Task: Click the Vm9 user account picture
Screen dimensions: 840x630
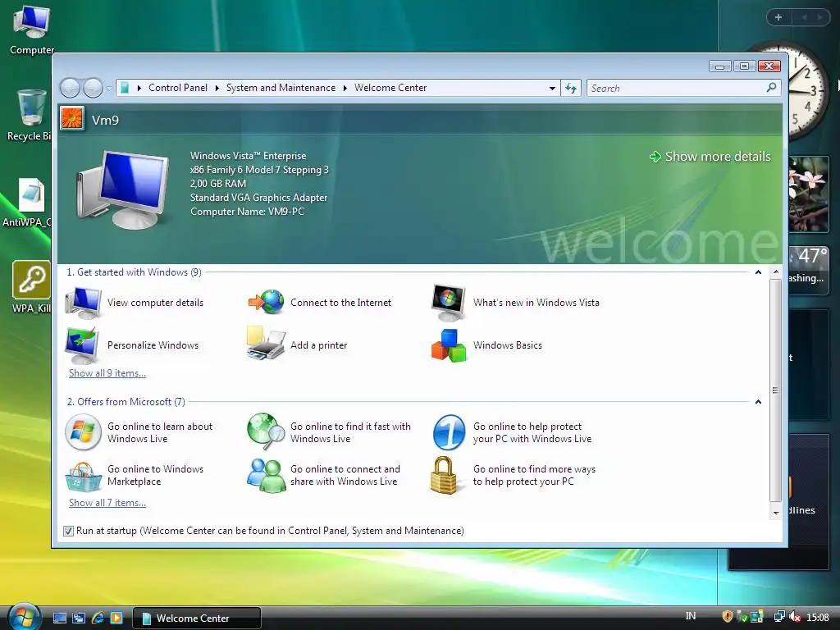Action: pyautogui.click(x=72, y=118)
